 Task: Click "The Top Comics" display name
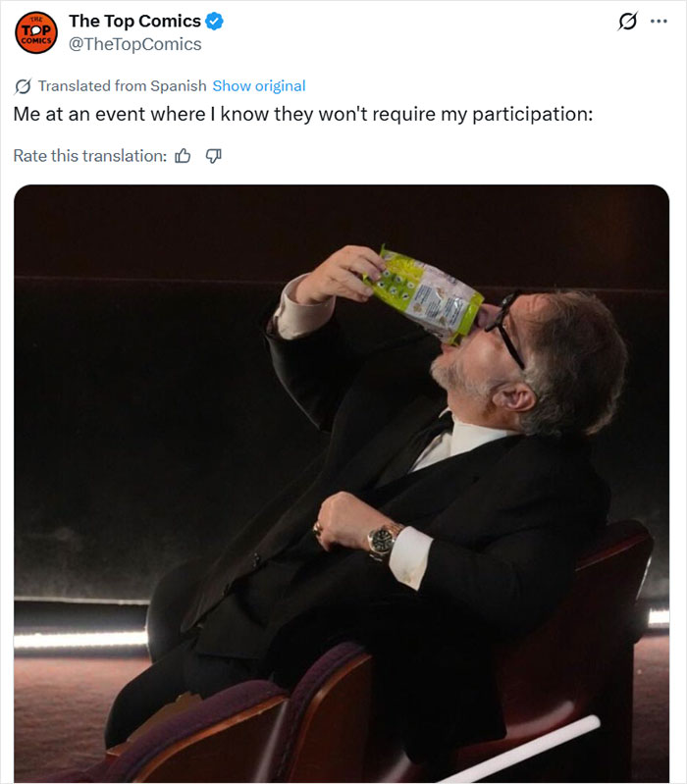tap(134, 22)
